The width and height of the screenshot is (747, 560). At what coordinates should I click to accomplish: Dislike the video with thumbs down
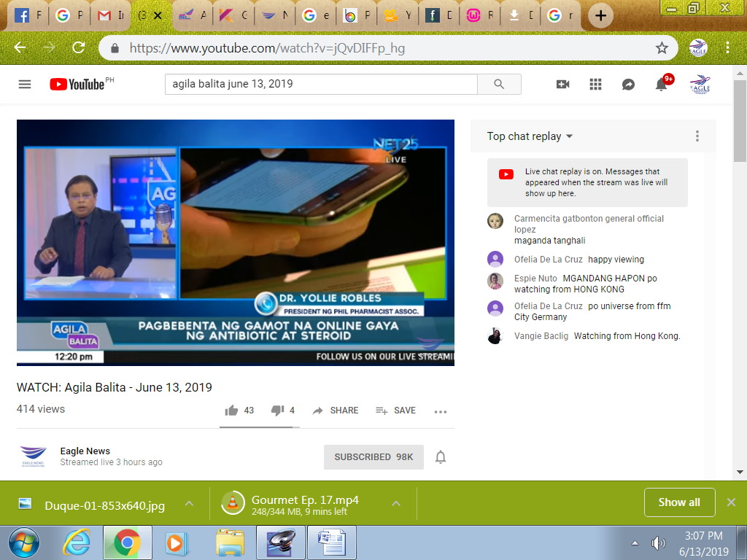pyautogui.click(x=277, y=411)
